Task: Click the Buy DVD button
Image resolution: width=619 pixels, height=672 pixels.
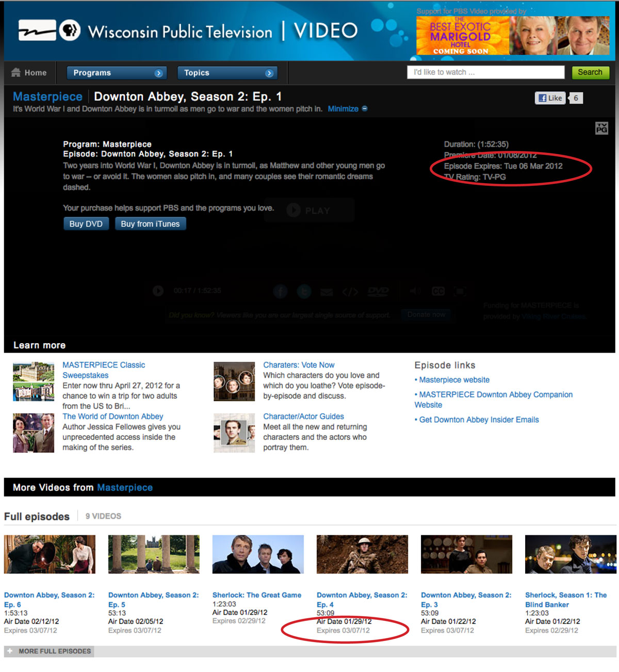Action: [x=86, y=224]
